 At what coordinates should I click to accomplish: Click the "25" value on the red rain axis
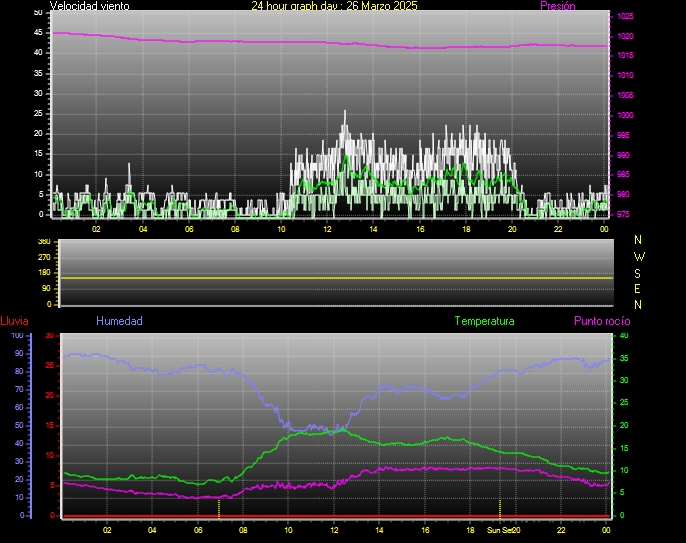[49, 365]
